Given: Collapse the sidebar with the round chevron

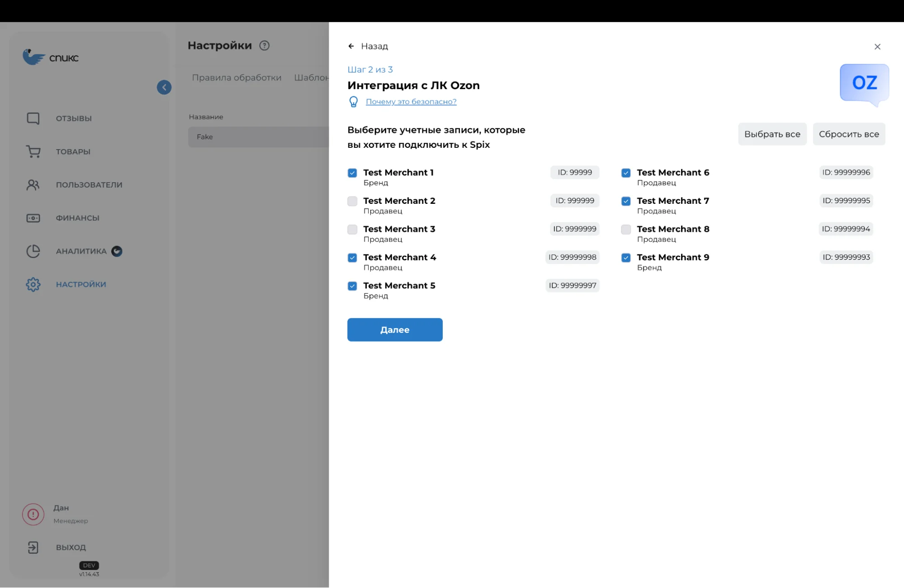Looking at the screenshot, I should 164,87.
